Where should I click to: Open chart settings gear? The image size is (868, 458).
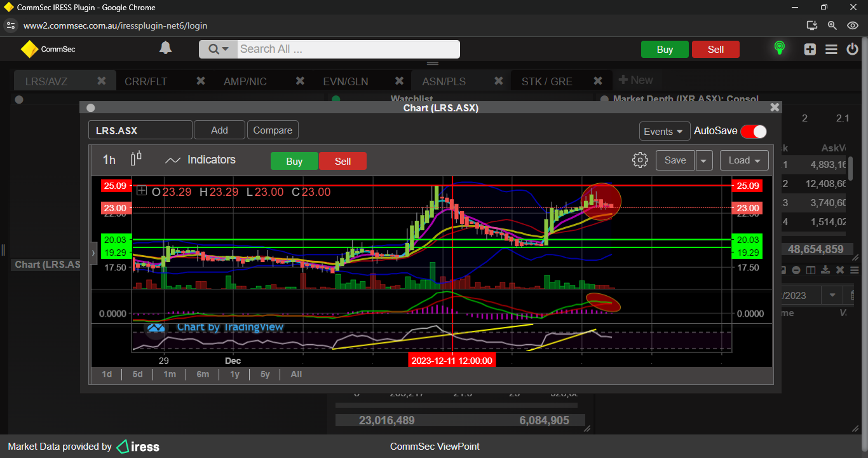click(x=640, y=160)
